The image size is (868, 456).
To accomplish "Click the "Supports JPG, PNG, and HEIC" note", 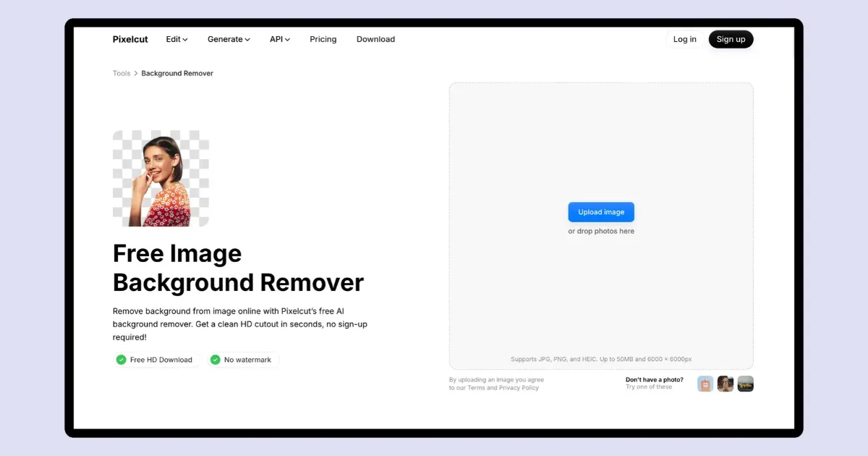I will pos(601,359).
